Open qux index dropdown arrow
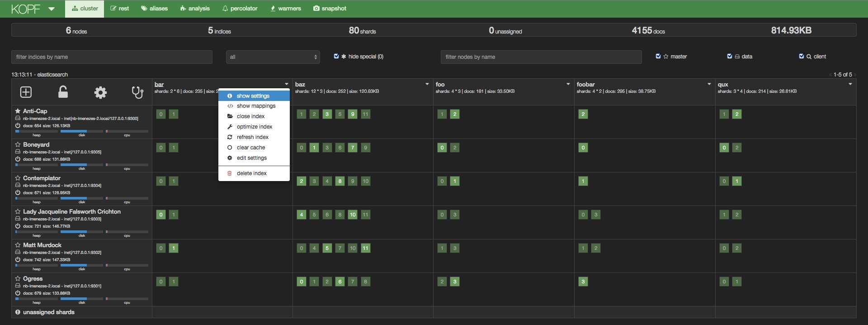Image resolution: width=868 pixels, height=325 pixels. pos(850,84)
